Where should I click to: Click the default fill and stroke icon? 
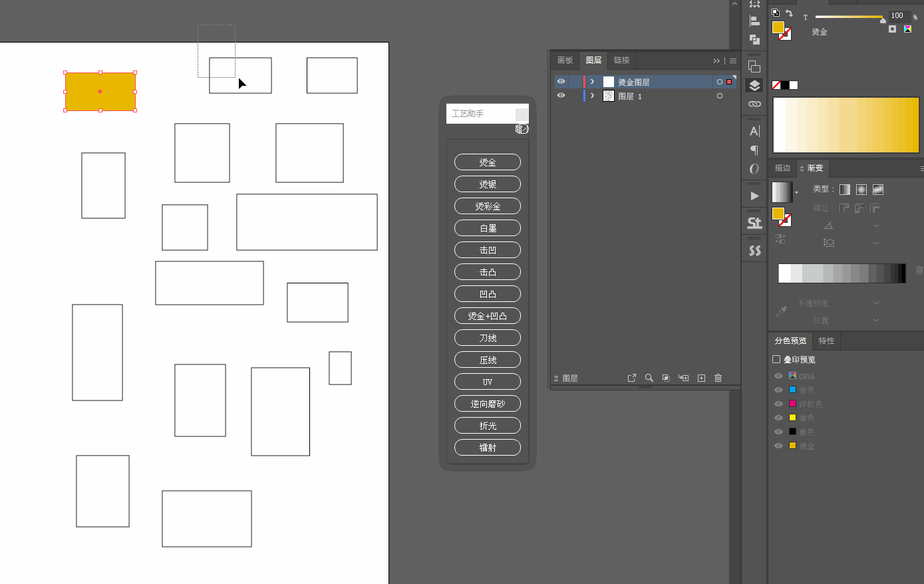(776, 13)
